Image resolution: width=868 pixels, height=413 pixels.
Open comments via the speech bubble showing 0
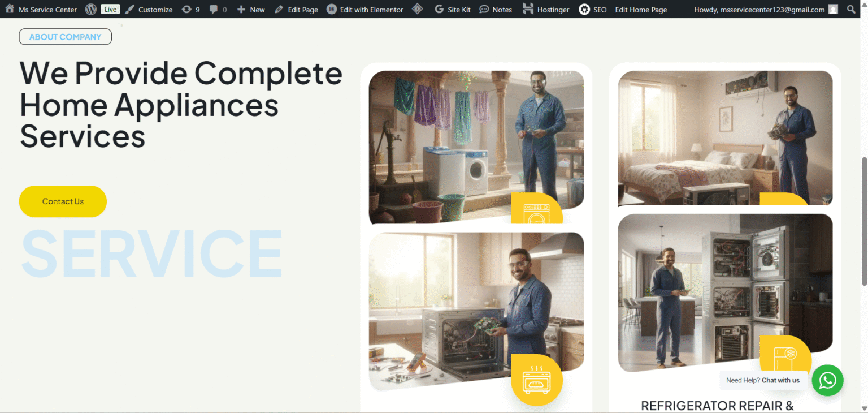[x=214, y=9]
